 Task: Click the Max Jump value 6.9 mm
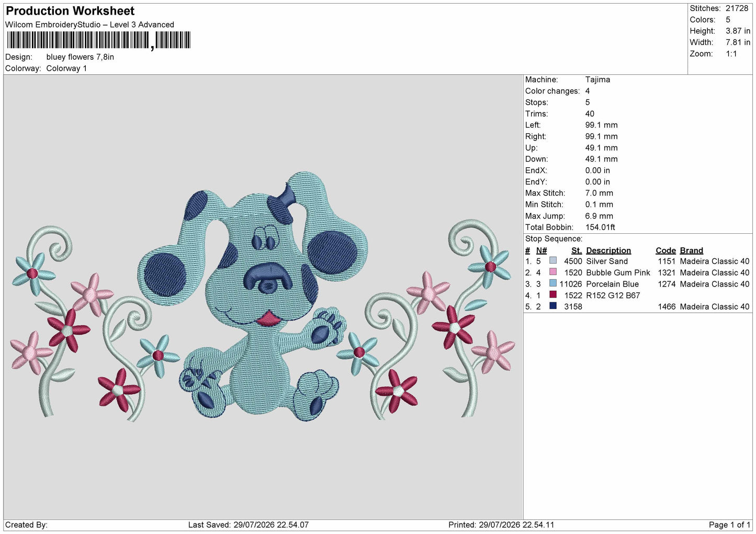599,216
